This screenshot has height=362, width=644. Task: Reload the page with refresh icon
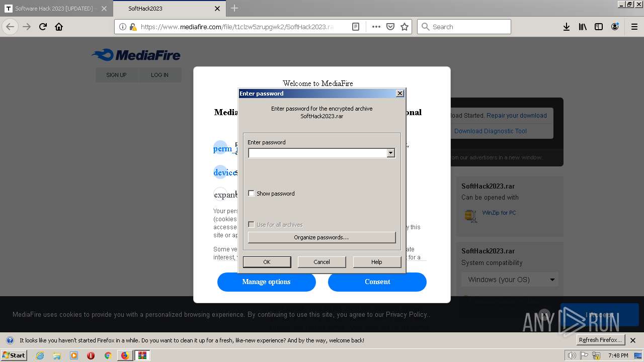coord(43,27)
